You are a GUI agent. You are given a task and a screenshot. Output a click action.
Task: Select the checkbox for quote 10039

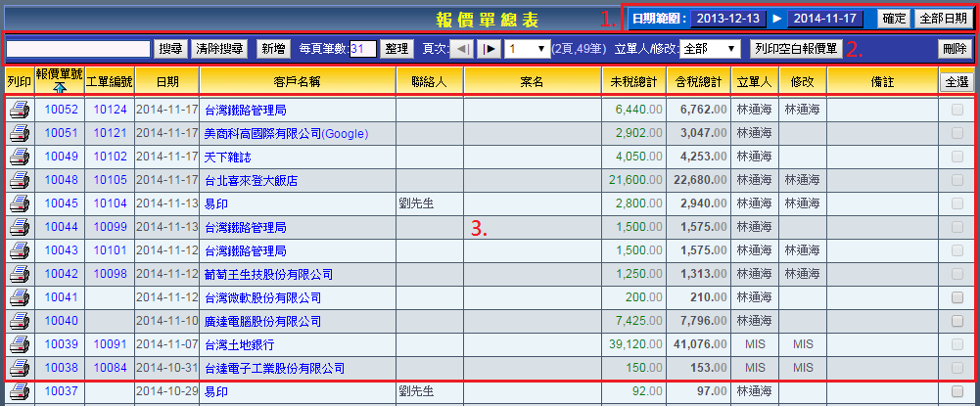[x=957, y=345]
